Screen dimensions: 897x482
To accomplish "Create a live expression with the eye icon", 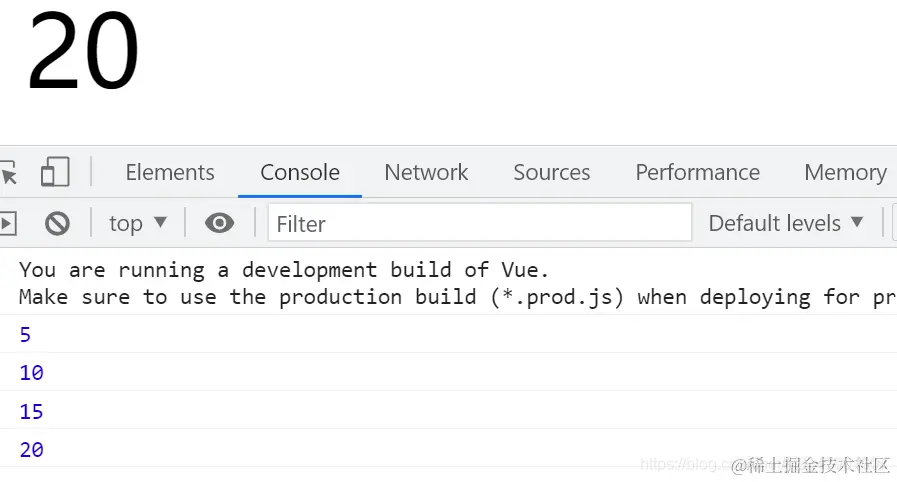I will coord(219,223).
